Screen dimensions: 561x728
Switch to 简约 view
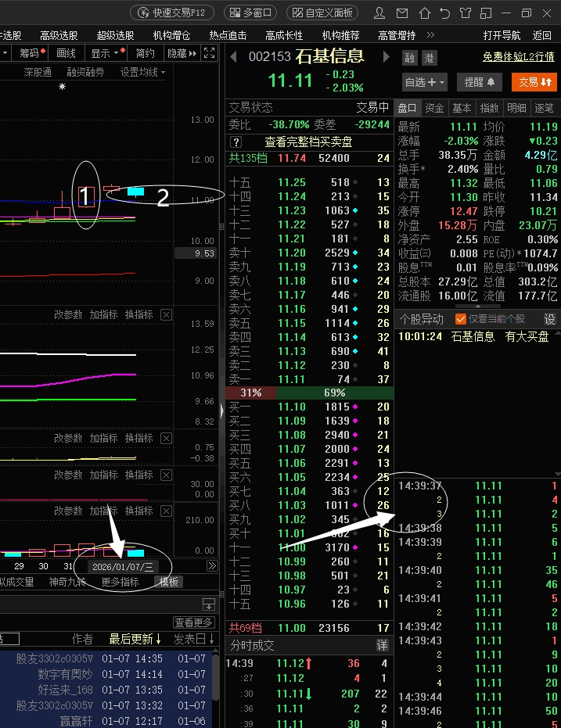[x=145, y=53]
